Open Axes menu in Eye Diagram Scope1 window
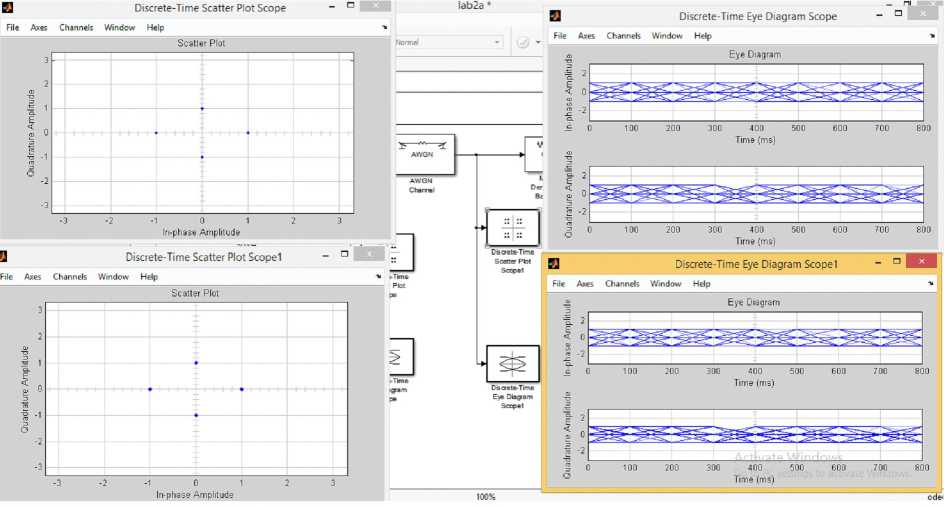The image size is (944, 507). pyautogui.click(x=585, y=284)
